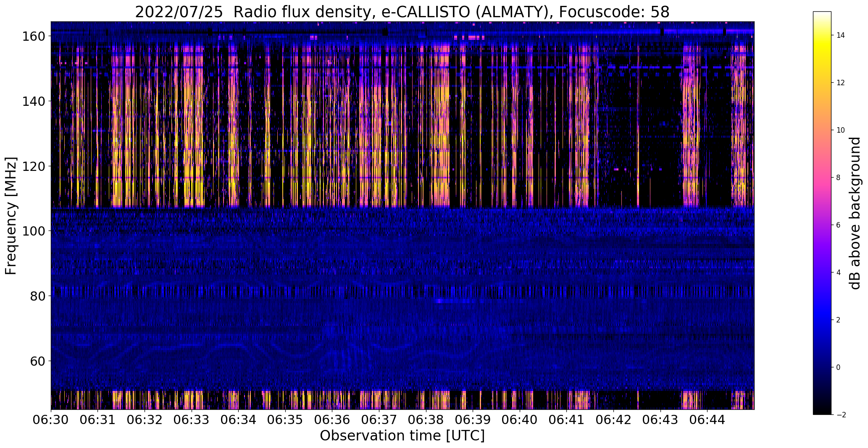Click the 06:40 time tick label
This screenshot has height=448, width=868.
[520, 420]
